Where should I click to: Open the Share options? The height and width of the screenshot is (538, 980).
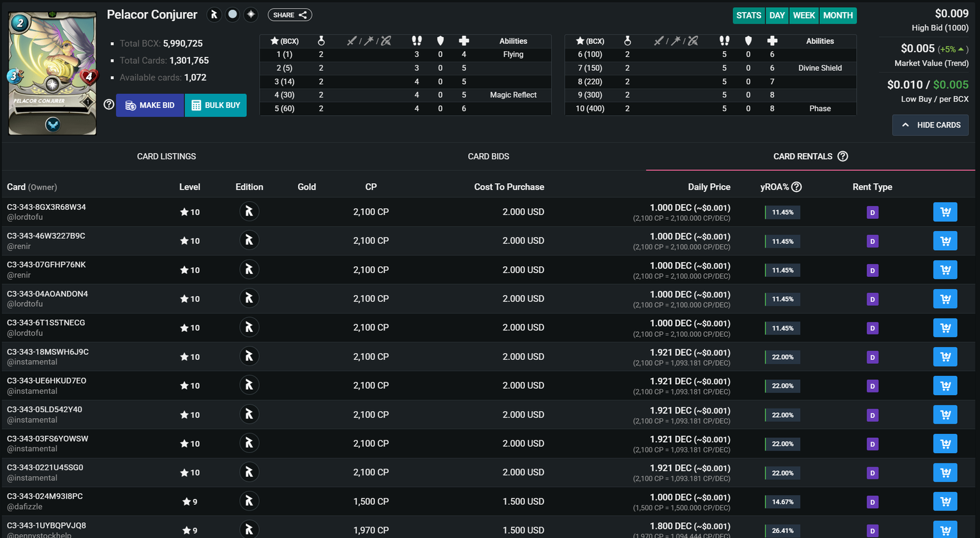click(290, 15)
